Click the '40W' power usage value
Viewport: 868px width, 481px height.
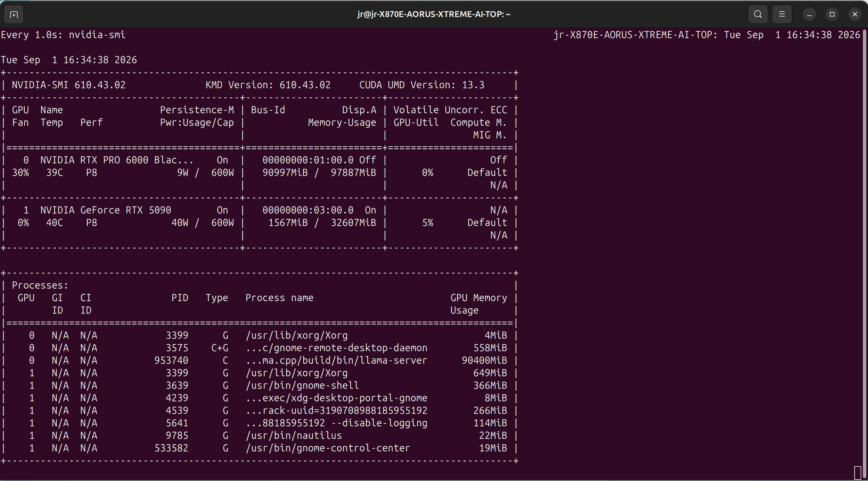180,223
